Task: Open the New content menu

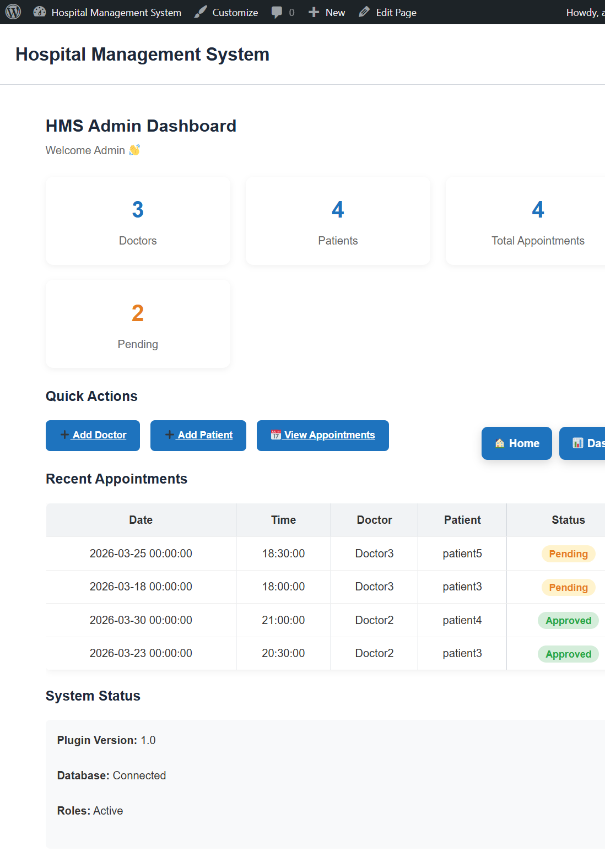Action: tap(327, 12)
